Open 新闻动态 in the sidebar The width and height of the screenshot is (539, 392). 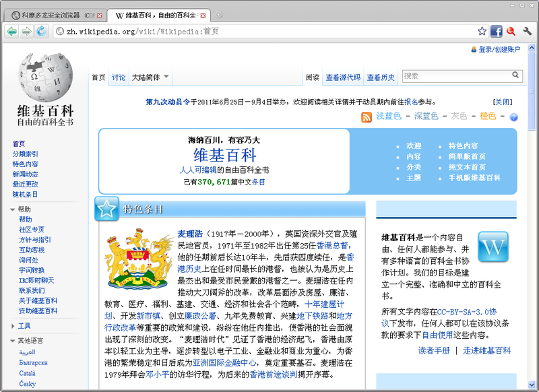25,174
